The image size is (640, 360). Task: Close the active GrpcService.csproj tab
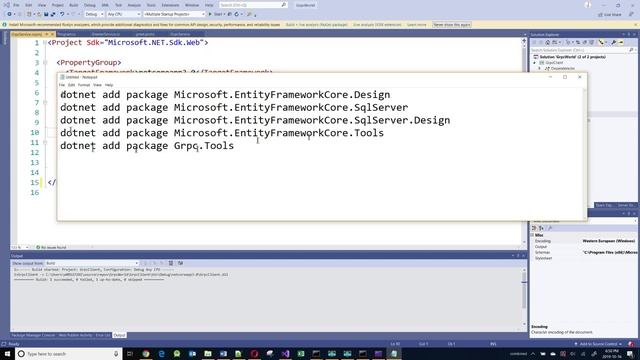point(52,34)
